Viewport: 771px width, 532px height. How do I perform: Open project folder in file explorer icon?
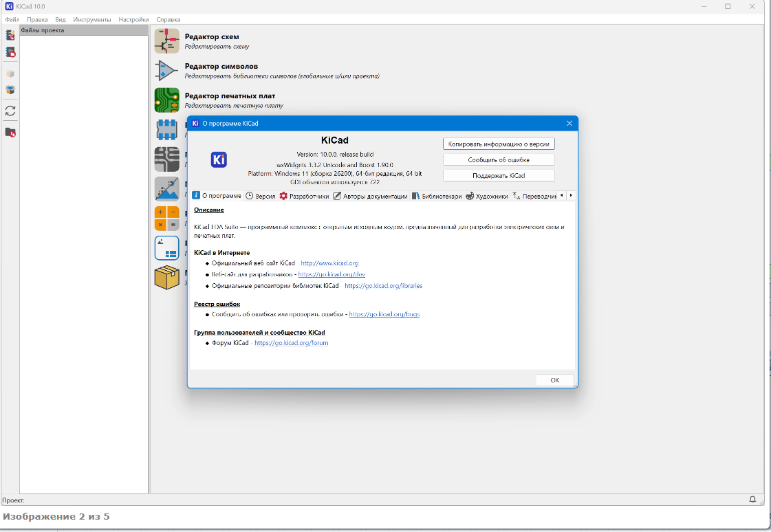pyautogui.click(x=10, y=132)
